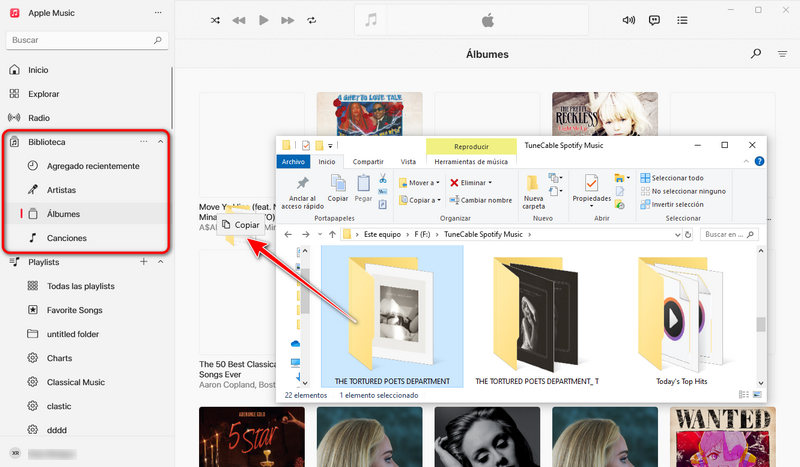This screenshot has width=800, height=467.
Task: Open the Archivo tab in File Explorer
Action: click(293, 161)
